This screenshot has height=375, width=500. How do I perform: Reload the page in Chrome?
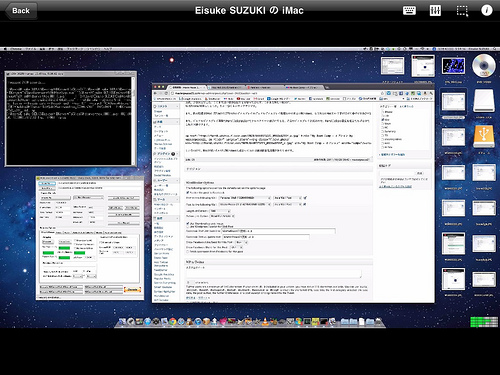(167, 94)
